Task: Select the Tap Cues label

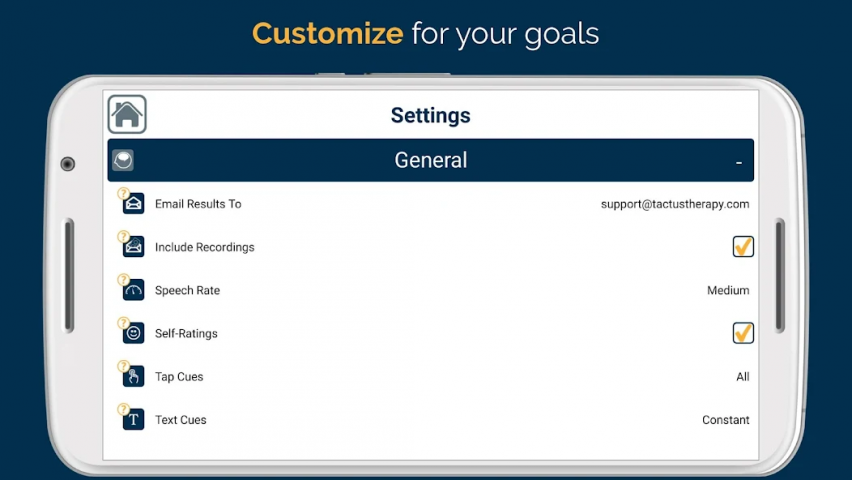Action: coord(179,377)
